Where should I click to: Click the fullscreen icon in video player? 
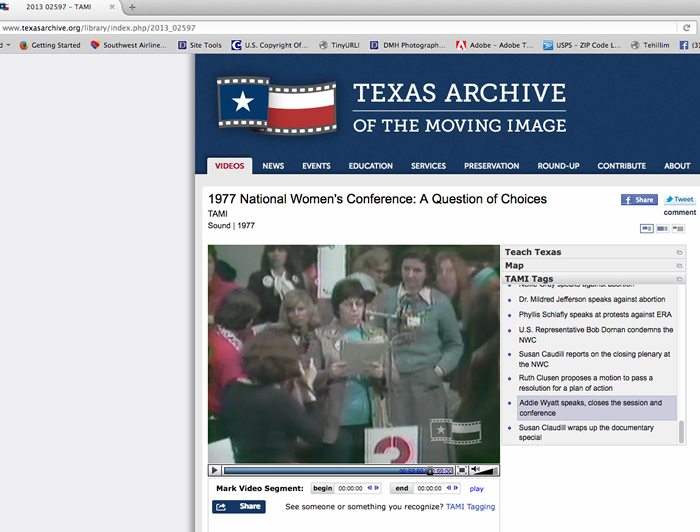click(461, 470)
